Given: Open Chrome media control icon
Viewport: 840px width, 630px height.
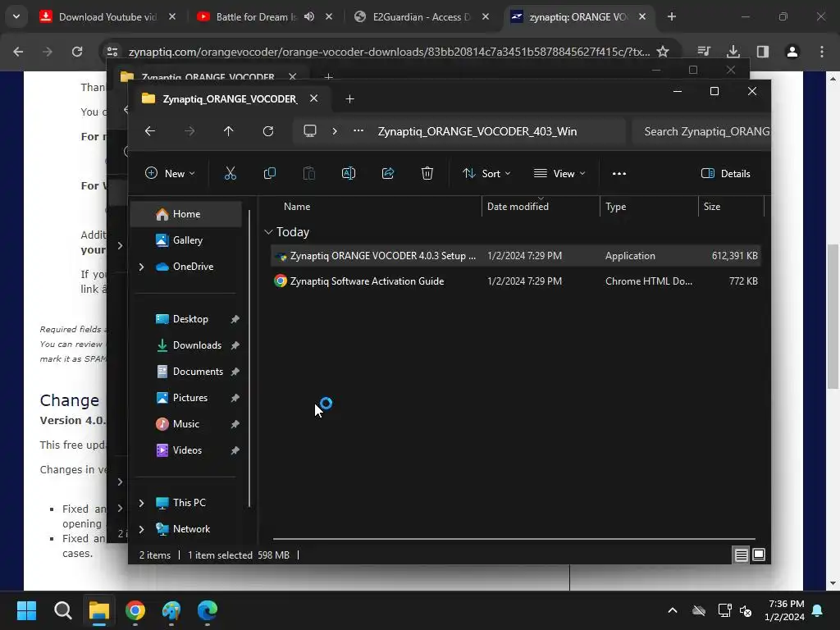Looking at the screenshot, I should (x=703, y=52).
